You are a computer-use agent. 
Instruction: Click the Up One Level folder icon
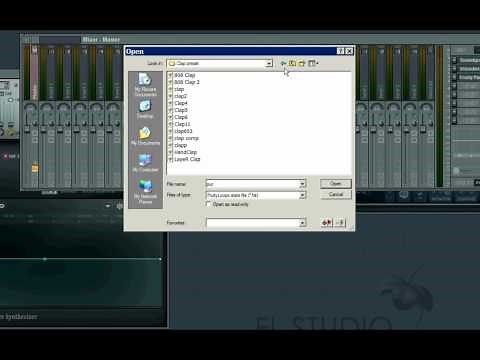pyautogui.click(x=292, y=63)
